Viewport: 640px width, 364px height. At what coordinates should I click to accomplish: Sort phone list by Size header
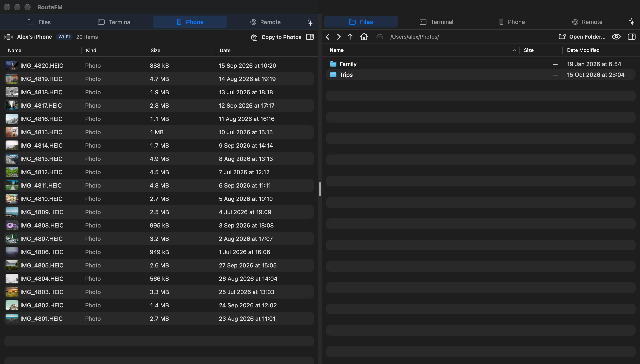pyautogui.click(x=180, y=51)
